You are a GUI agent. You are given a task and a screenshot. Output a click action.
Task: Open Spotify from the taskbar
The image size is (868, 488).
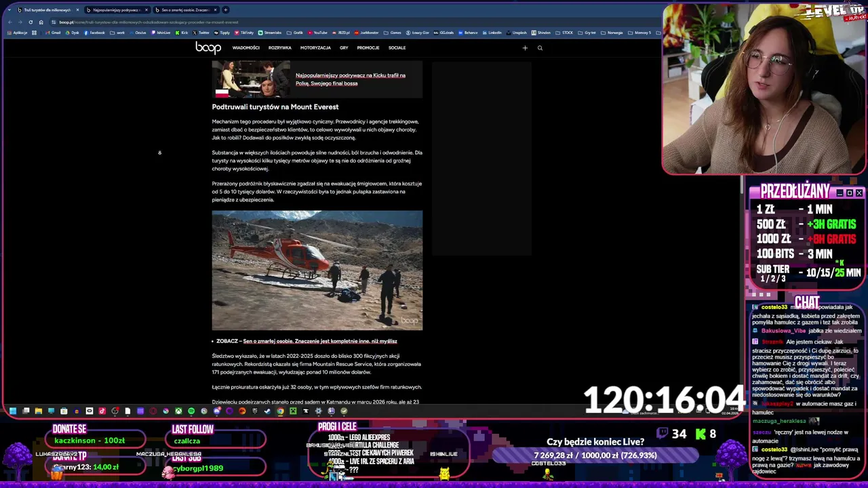191,411
